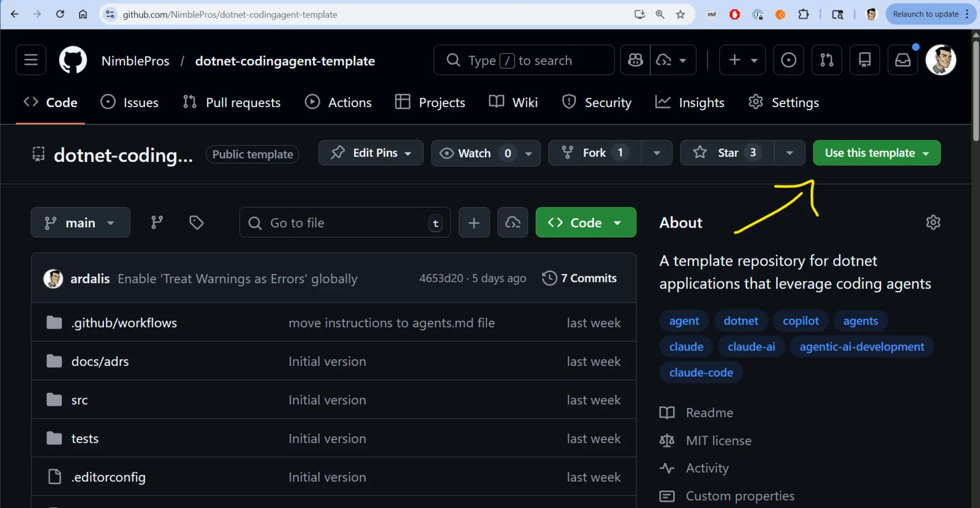Image resolution: width=980 pixels, height=508 pixels.
Task: Open commit history, 7 Commits
Action: (x=579, y=278)
